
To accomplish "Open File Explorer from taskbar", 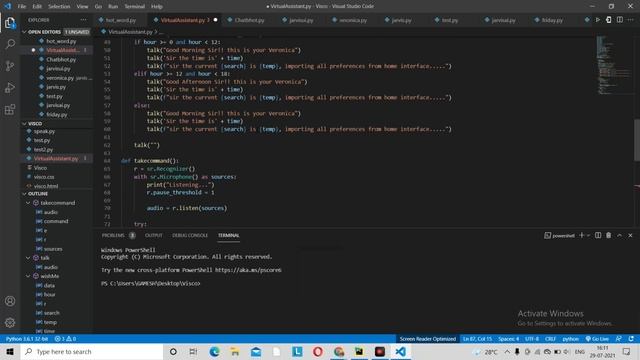I will [x=235, y=351].
